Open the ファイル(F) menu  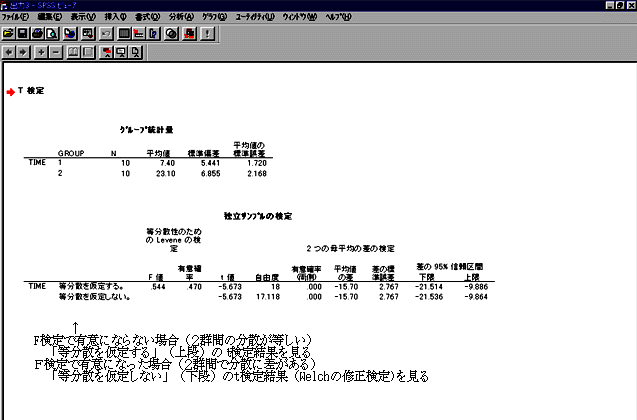point(16,18)
